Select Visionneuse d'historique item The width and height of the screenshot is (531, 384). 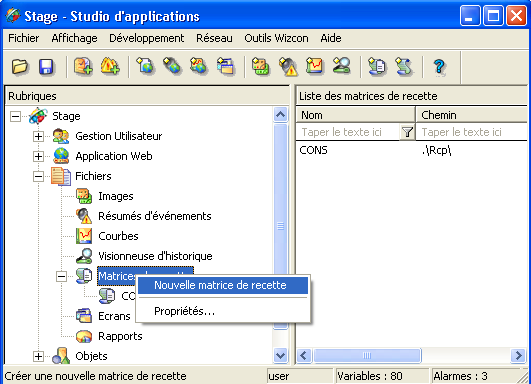point(155,256)
